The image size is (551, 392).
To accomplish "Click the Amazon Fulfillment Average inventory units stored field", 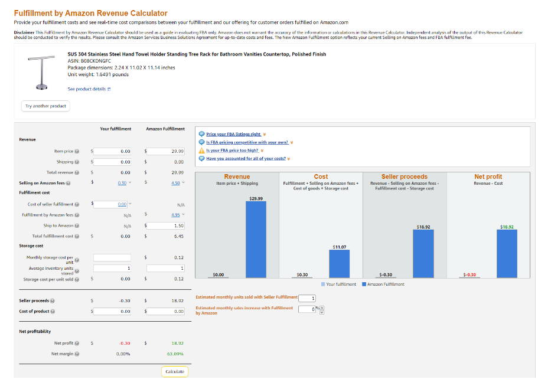I will (x=165, y=269).
